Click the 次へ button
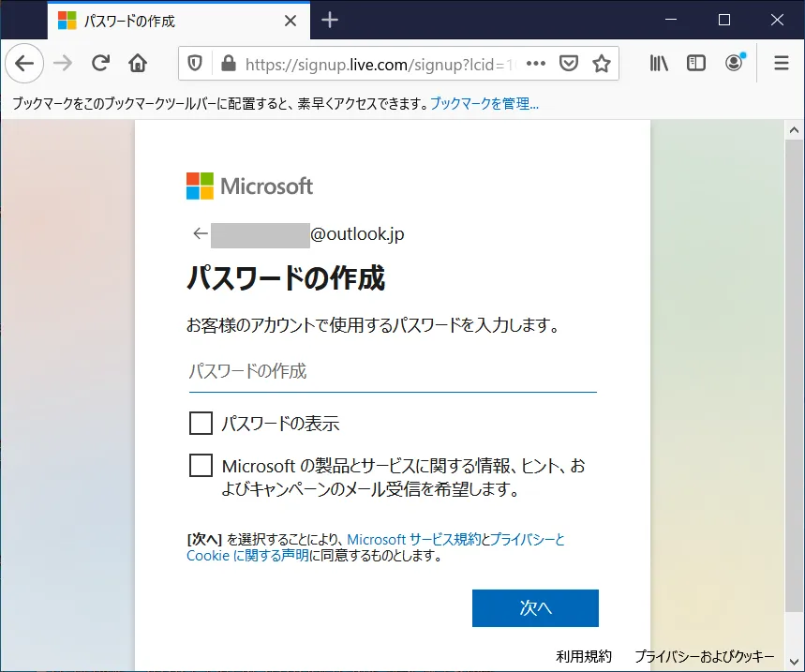Screen dimensions: 805x672 tap(535, 608)
